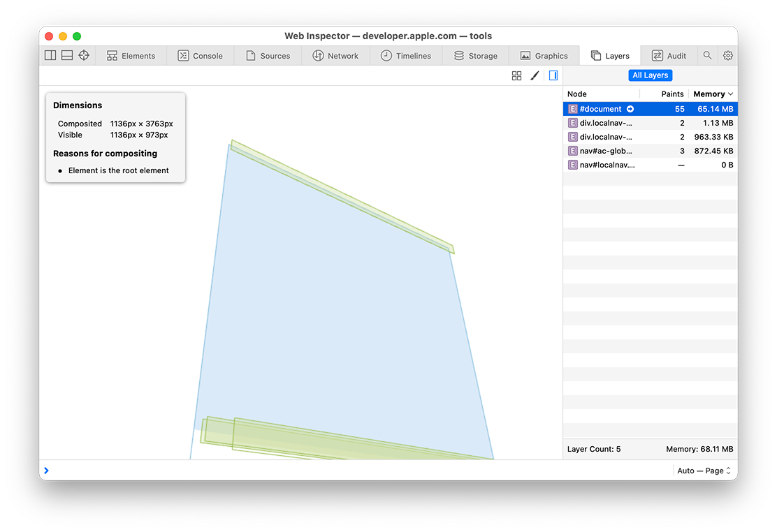777x532 pixels.
Task: Dock Web Inspector to side of window
Action: coord(50,55)
